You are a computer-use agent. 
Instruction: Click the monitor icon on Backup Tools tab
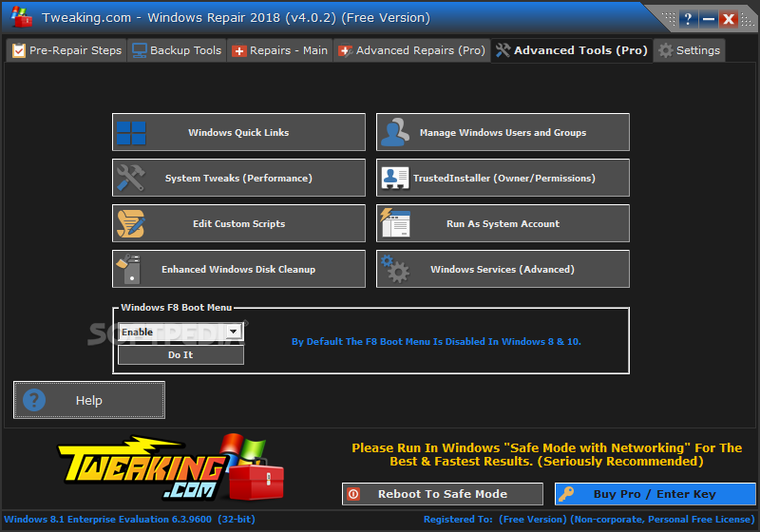pos(139,50)
